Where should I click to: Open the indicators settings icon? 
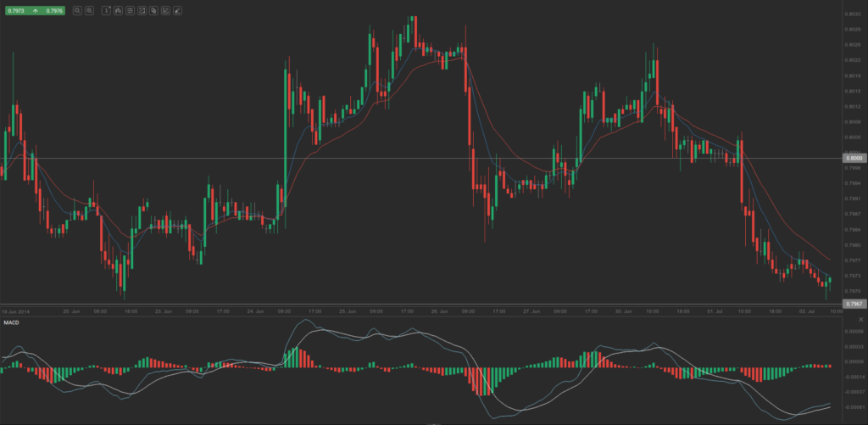click(130, 11)
